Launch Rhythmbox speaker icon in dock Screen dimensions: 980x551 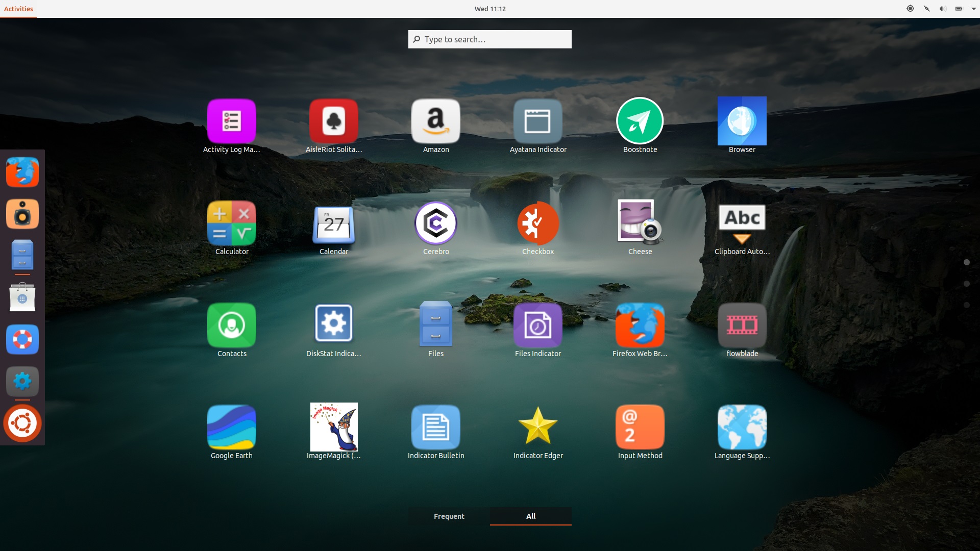[22, 214]
